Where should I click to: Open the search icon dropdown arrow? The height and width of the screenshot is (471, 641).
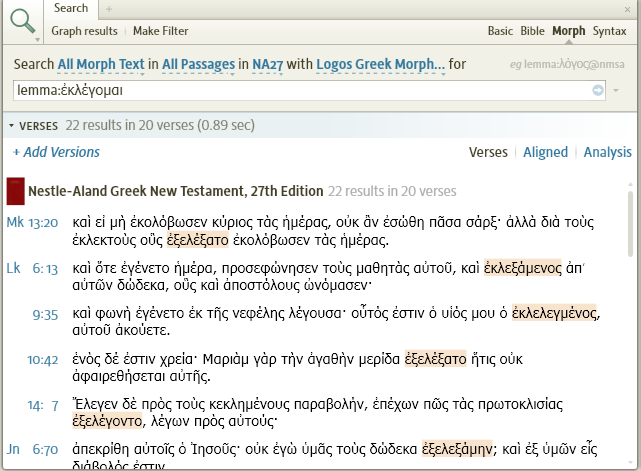pyautogui.click(x=37, y=40)
